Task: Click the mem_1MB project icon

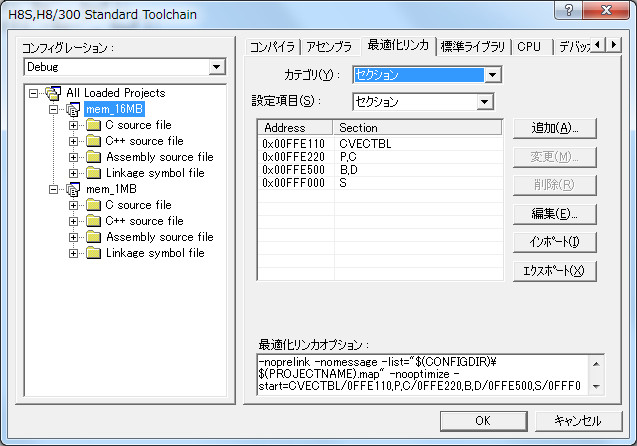Action: coord(73,189)
